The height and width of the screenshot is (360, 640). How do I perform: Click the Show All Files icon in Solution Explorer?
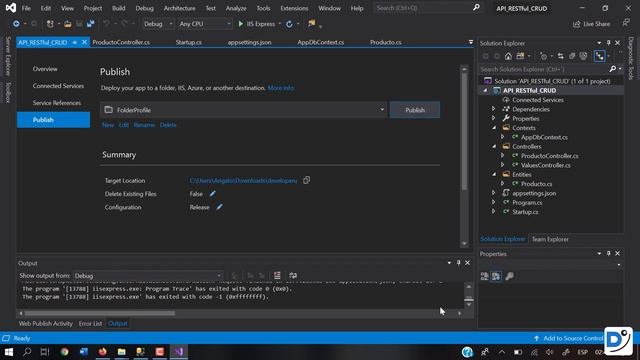[583, 56]
